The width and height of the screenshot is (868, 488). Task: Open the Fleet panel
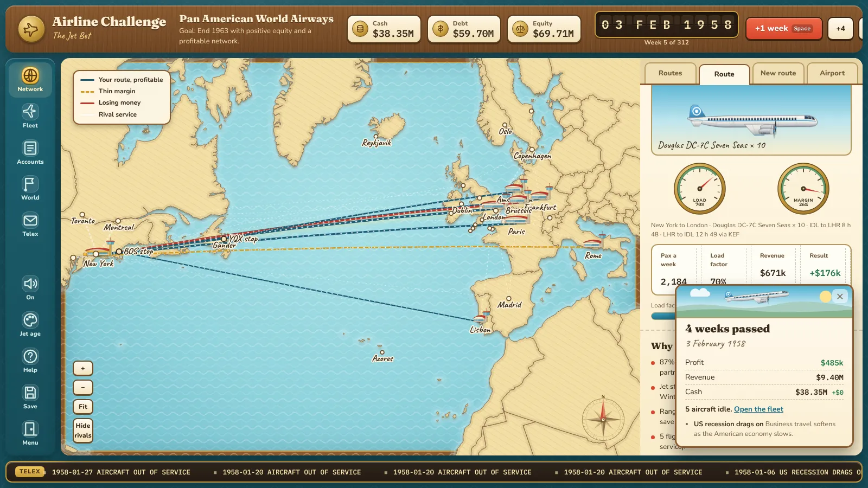click(30, 116)
